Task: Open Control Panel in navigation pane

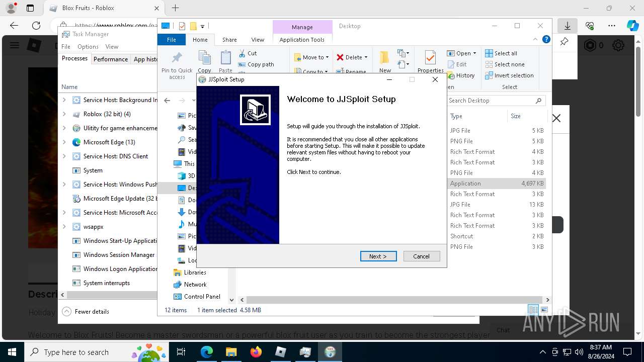Action: 202,297
